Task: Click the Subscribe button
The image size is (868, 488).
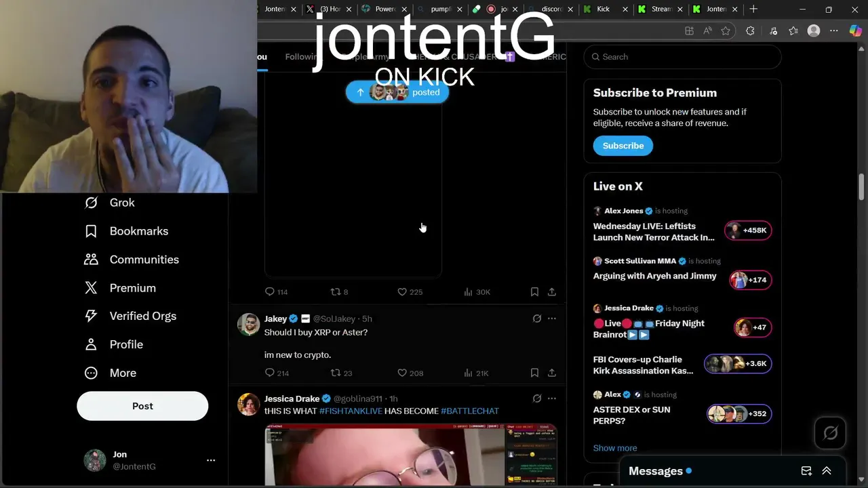Action: pyautogui.click(x=623, y=146)
